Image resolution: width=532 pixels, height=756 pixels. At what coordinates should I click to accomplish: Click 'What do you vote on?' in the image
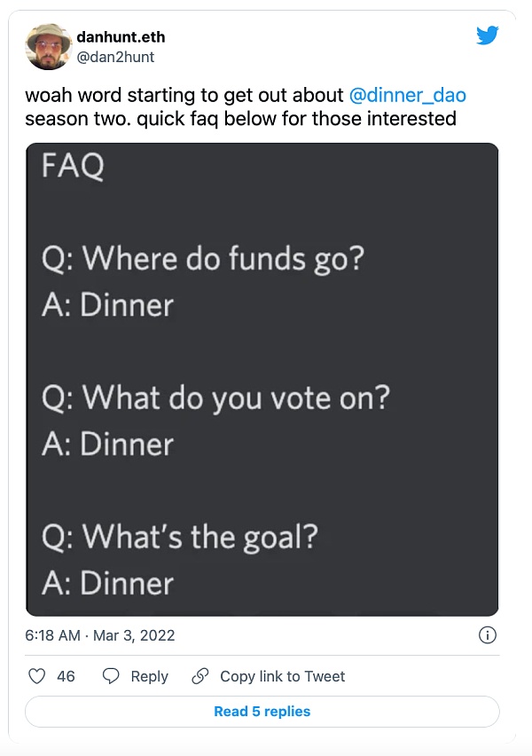coord(215,398)
